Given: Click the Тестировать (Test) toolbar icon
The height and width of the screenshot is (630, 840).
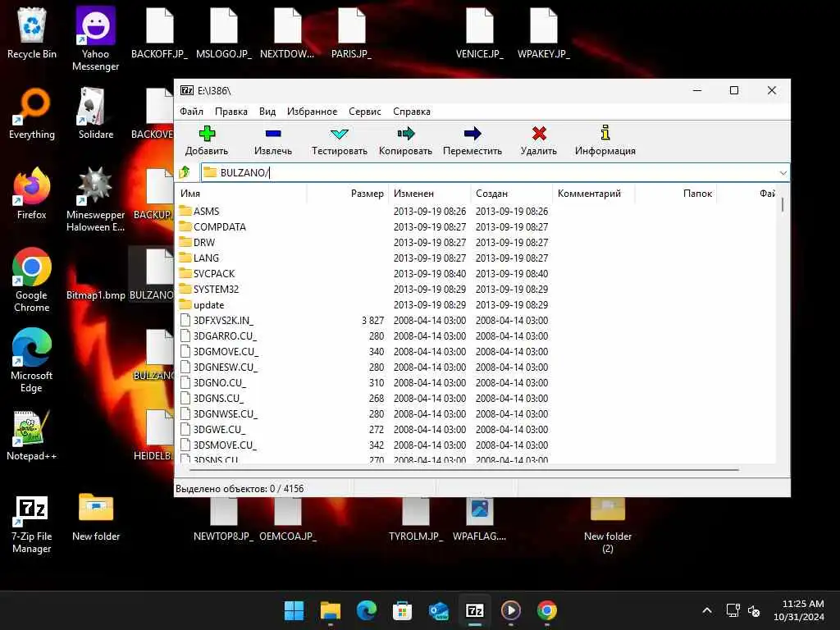Looking at the screenshot, I should (x=340, y=134).
